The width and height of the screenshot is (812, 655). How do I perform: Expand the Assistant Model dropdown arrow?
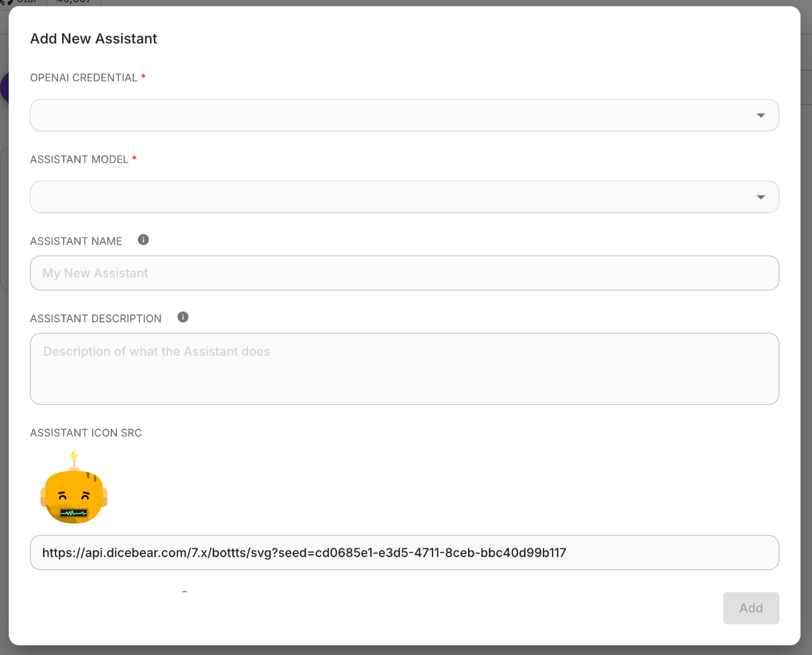pos(760,197)
